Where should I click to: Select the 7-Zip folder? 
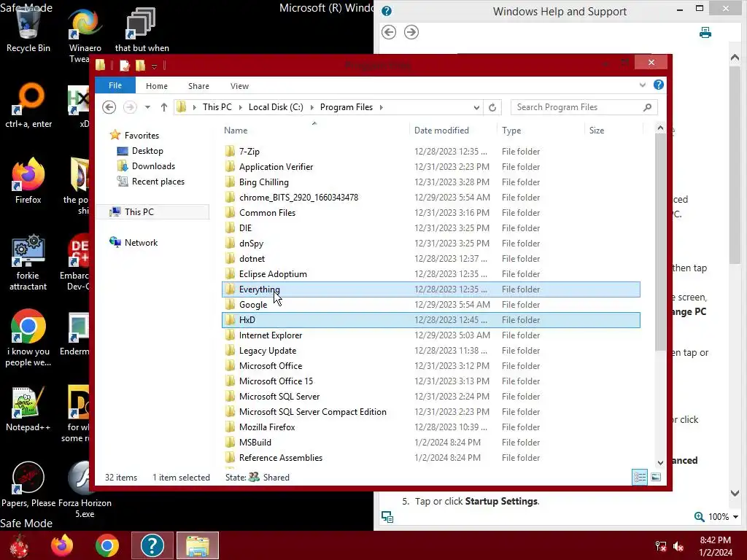[x=431, y=152]
